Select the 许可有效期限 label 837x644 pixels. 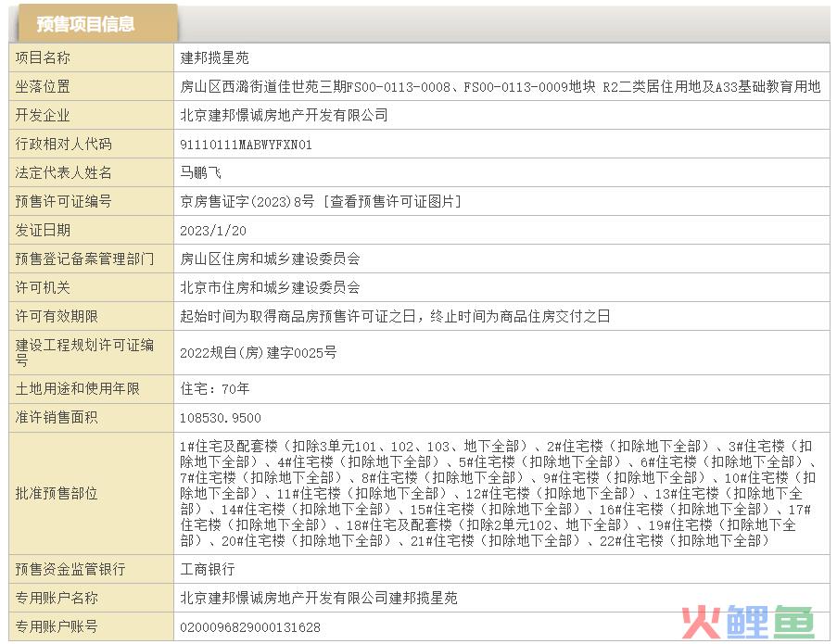(x=57, y=317)
